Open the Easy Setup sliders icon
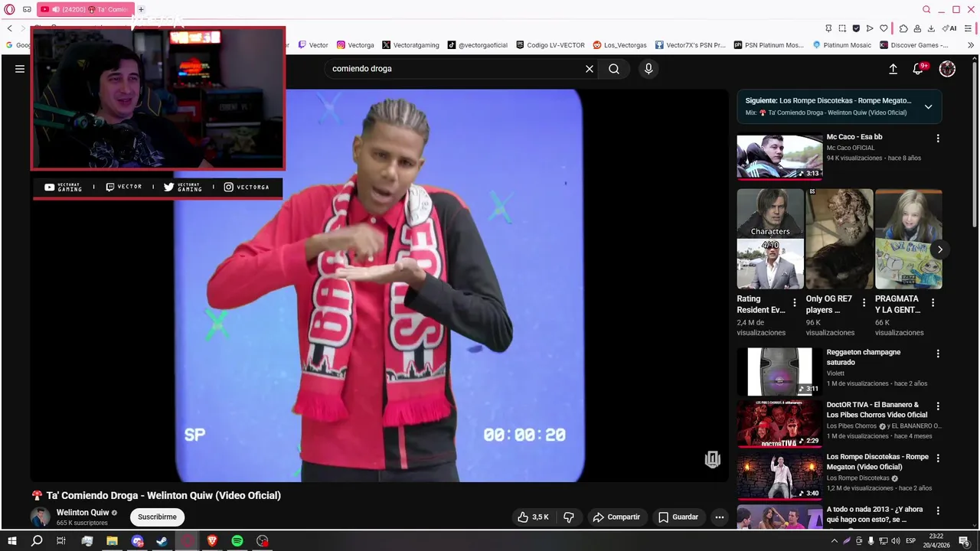The height and width of the screenshot is (551, 980). 968,28
